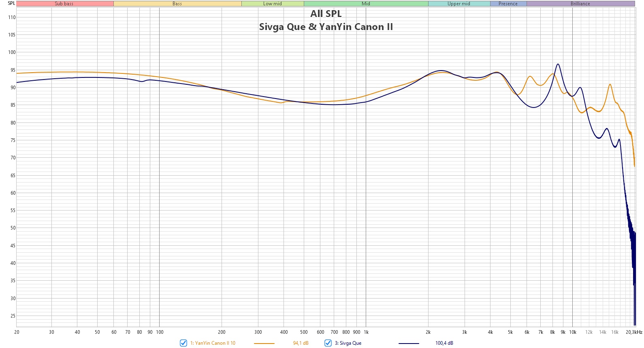Click the 110 SPL axis value

point(12,17)
